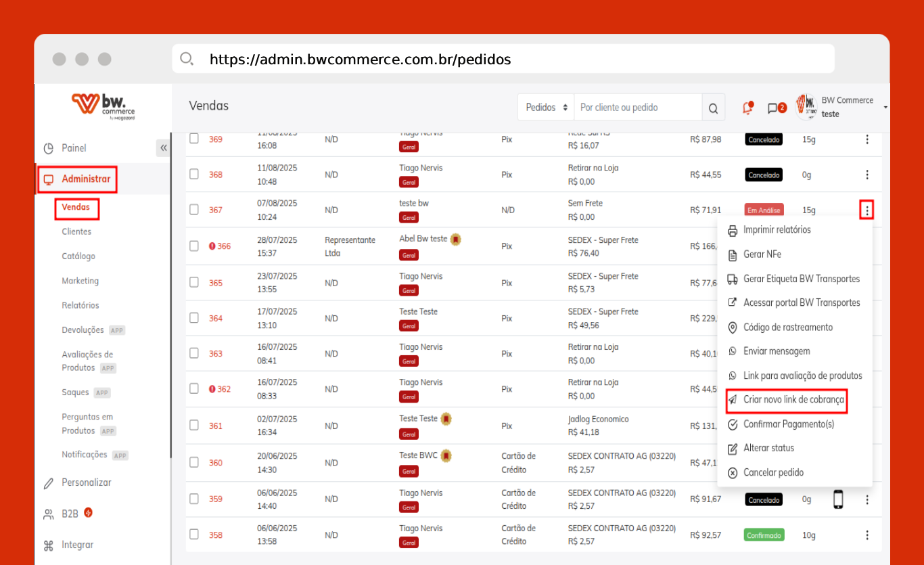Click the BW Commerce logo
924x565 pixels.
[103, 106]
